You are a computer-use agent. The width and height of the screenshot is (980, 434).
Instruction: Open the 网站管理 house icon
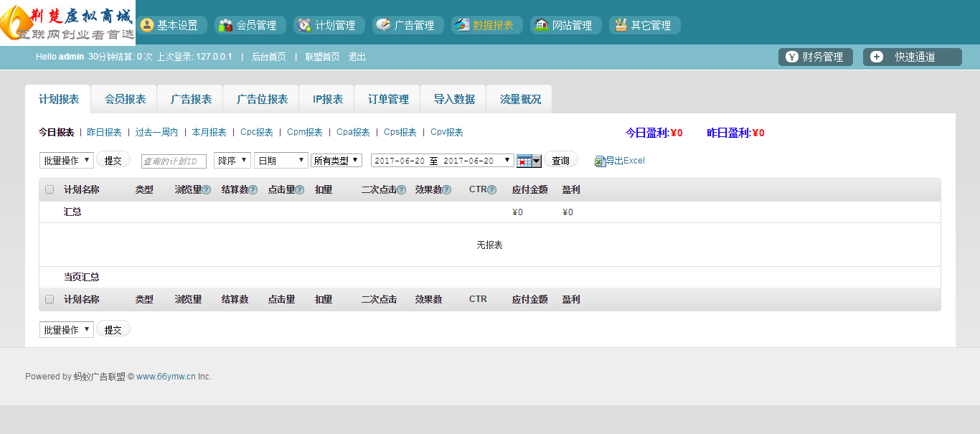542,25
